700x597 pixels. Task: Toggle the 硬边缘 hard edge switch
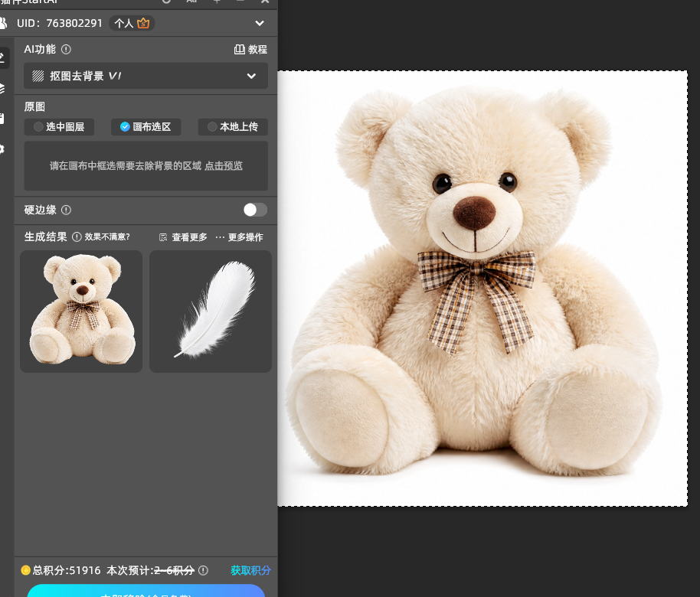coord(255,210)
